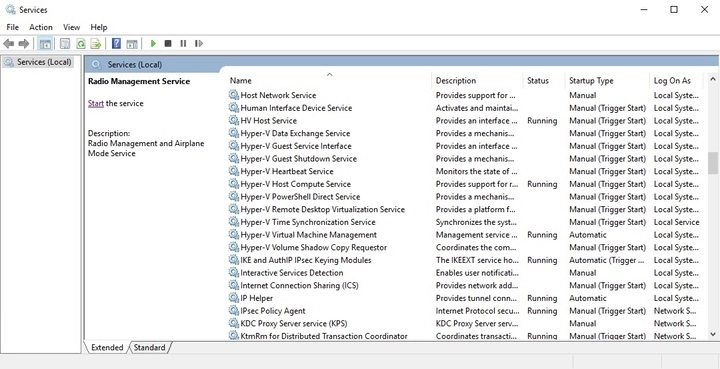Click Services (Local) header in right pane
720x369 pixels.
pyautogui.click(x=135, y=65)
